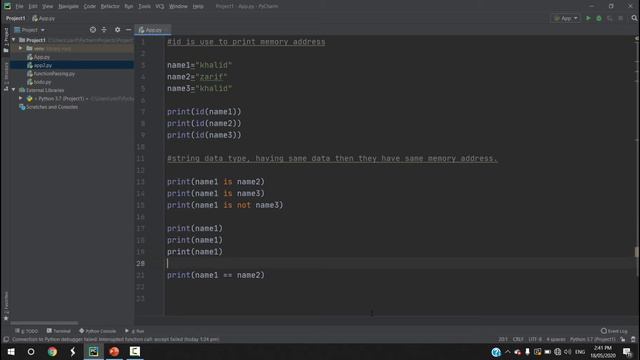Toggle tool window quick access icon in bottom-left corner
640x360 pixels.
pyautogui.click(x=6, y=339)
